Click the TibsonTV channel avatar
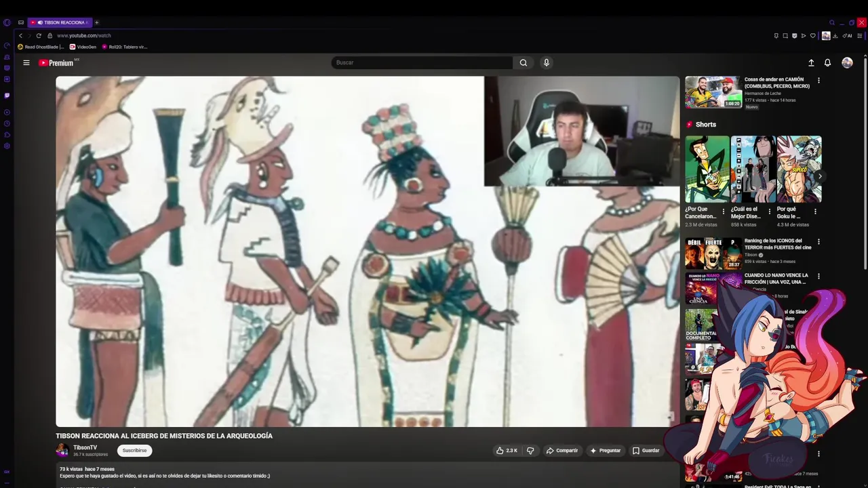Image resolution: width=868 pixels, height=488 pixels. pyautogui.click(x=62, y=450)
